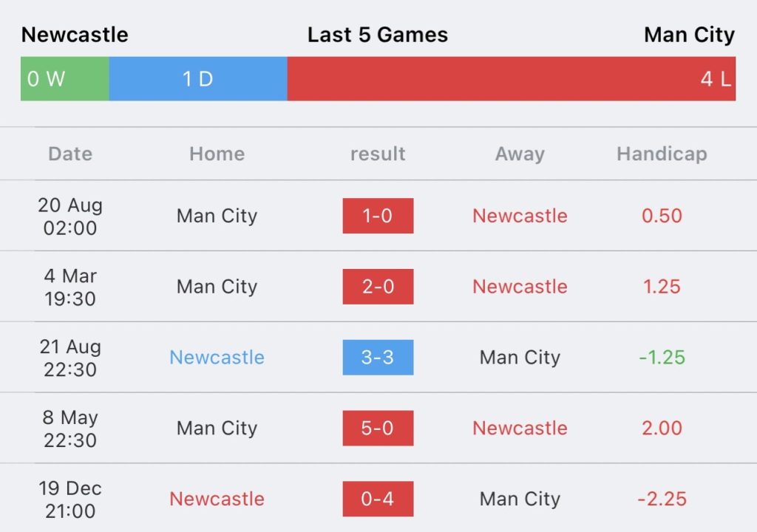Open Newcastle away link in 20 Aug row
Image resolution: width=757 pixels, height=532 pixels.
520,216
